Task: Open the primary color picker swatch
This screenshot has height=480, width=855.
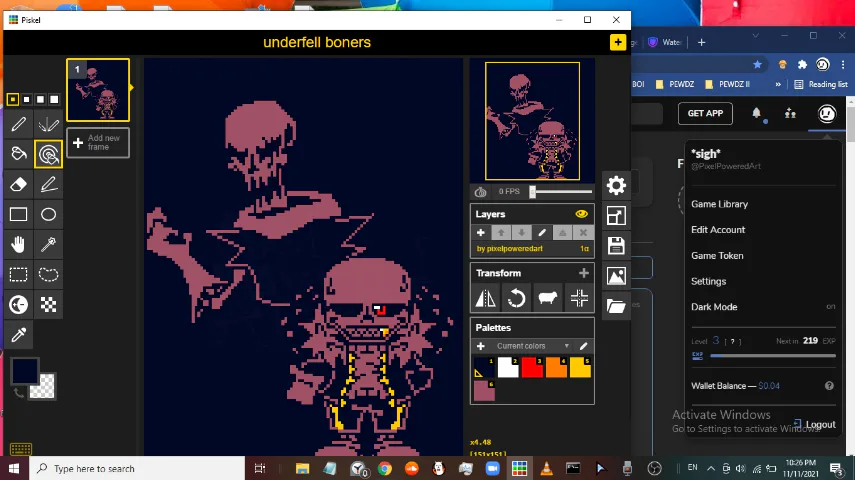Action: click(x=25, y=371)
